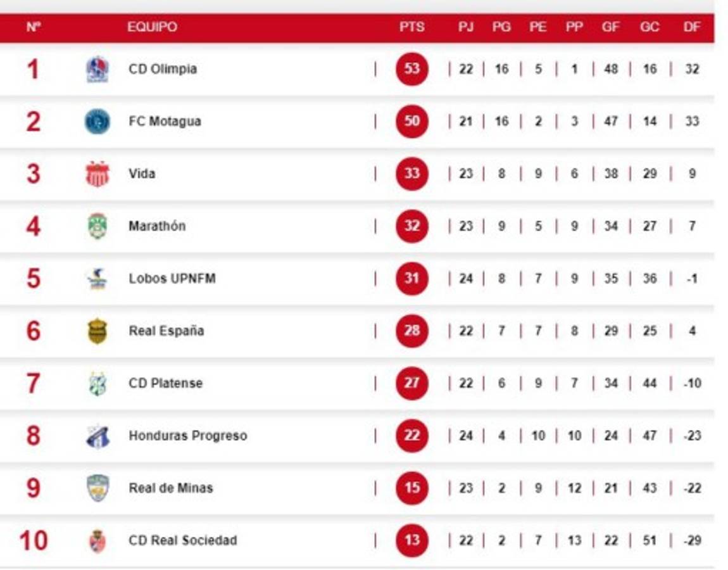Select the GF column header
Viewport: 728px width, 570px height.
point(611,27)
